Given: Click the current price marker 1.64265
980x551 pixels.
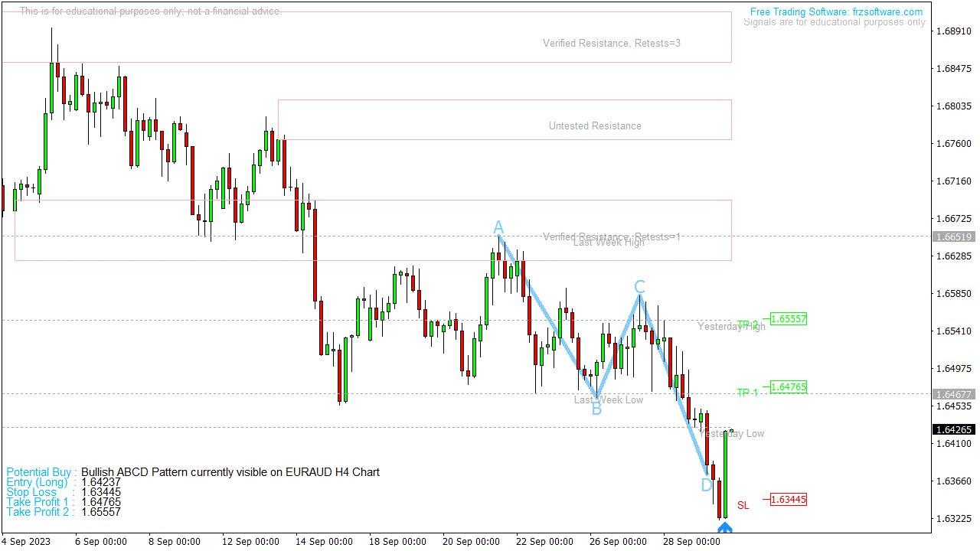Looking at the screenshot, I should pos(953,429).
